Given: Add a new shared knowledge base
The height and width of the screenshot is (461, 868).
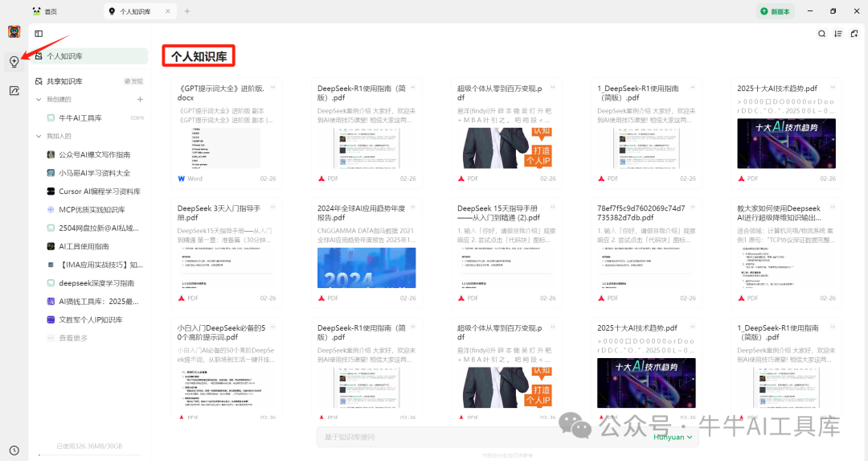Looking at the screenshot, I should point(140,99).
